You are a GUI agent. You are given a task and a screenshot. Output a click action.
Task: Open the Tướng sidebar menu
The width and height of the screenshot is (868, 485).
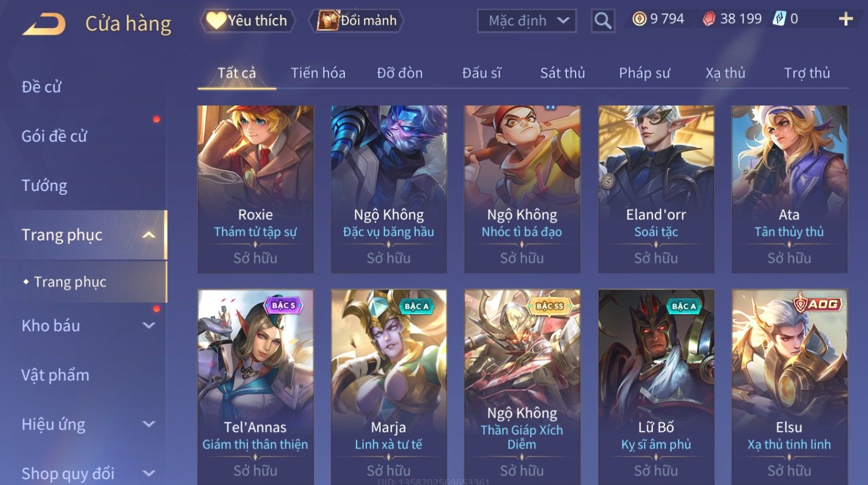pos(44,186)
